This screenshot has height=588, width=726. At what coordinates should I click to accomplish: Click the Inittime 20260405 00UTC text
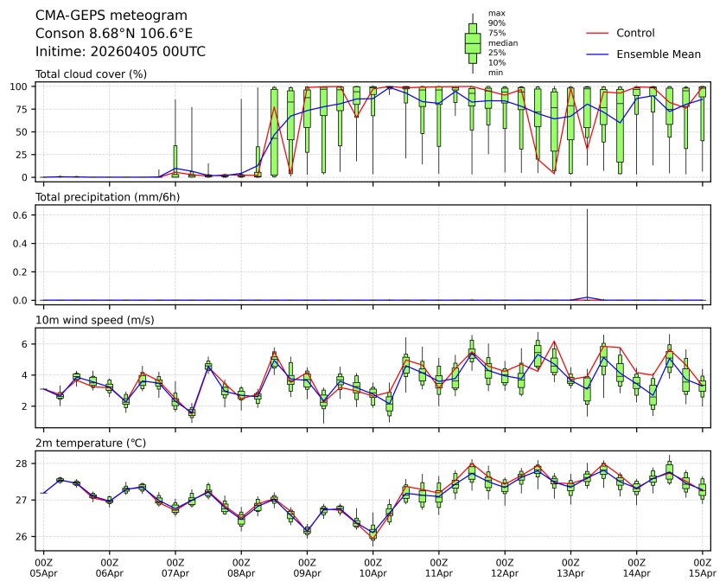(x=120, y=52)
